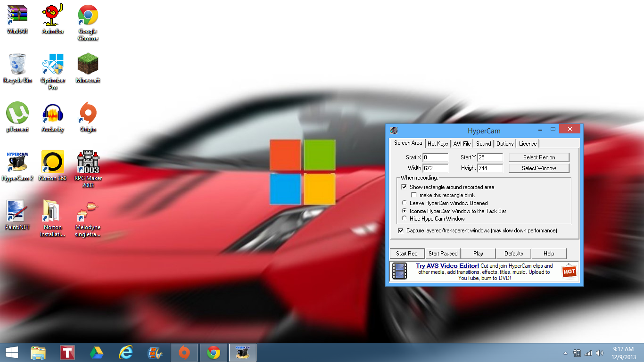Image resolution: width=644 pixels, height=362 pixels.
Task: Select the Audacity desktop shortcut
Action: 53,117
